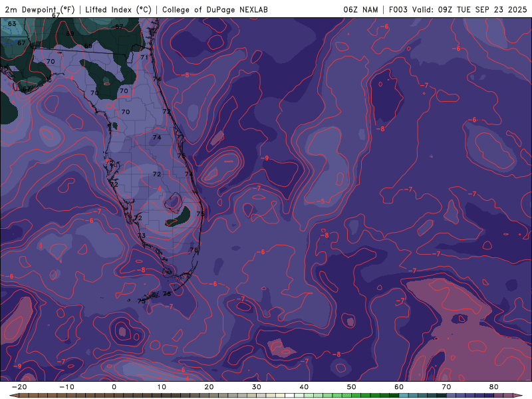
Task: Click the "-9" contour label east of Florida
Action: point(265,158)
